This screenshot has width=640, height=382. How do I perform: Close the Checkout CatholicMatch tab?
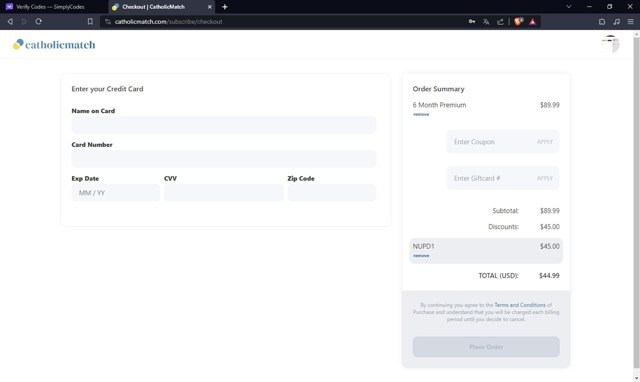coord(209,7)
